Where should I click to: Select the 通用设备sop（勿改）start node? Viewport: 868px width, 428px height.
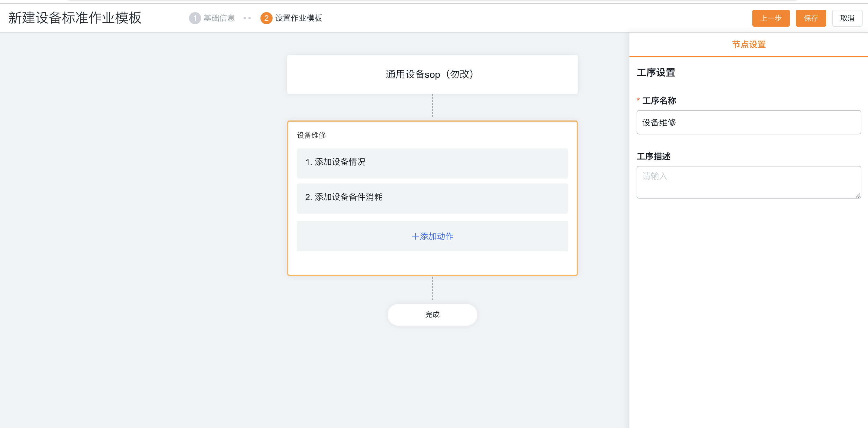click(432, 74)
